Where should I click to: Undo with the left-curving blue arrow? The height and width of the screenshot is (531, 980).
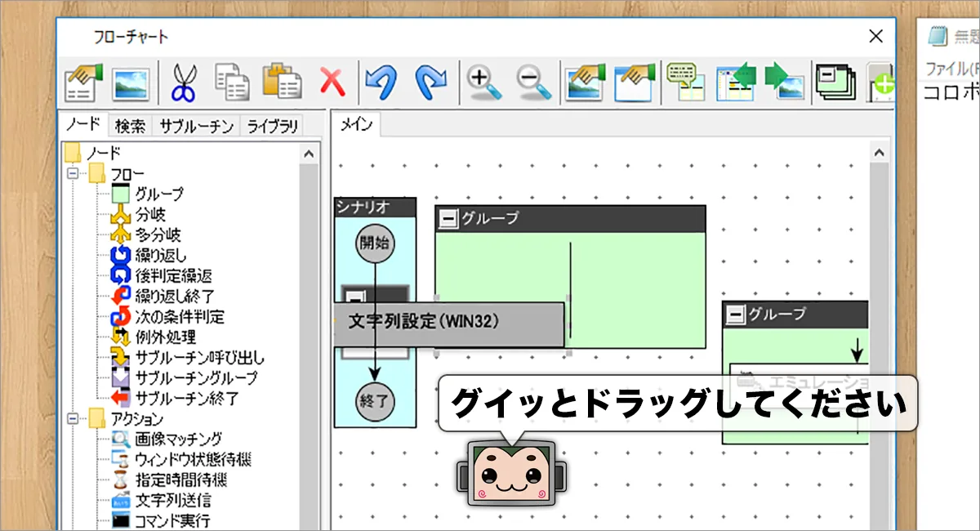point(380,82)
